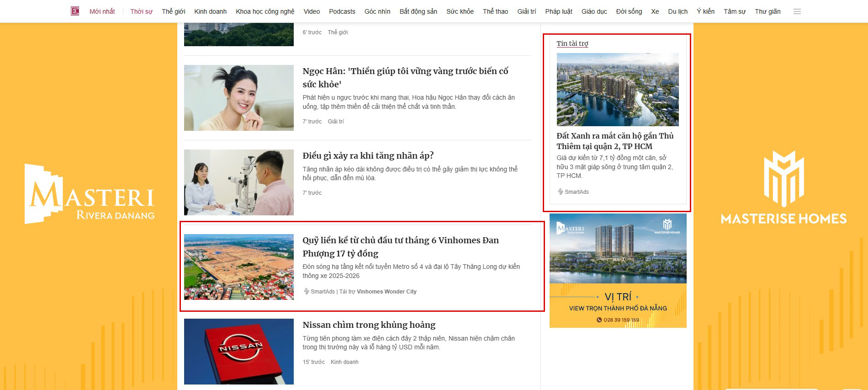Open Vinhomes Đan Phượng sponsored headline
Viewport: 868px width, 390px height.
tap(401, 247)
